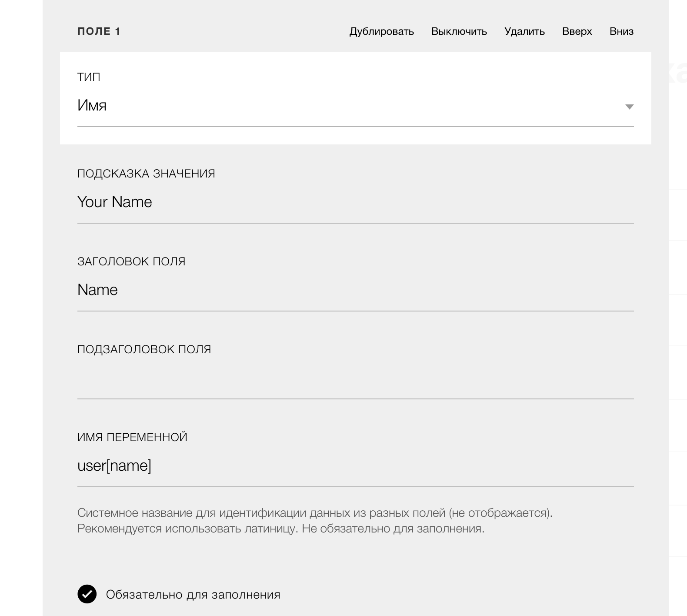Click the "ТИП" label above the dropdown
The width and height of the screenshot is (687, 616).
[89, 77]
